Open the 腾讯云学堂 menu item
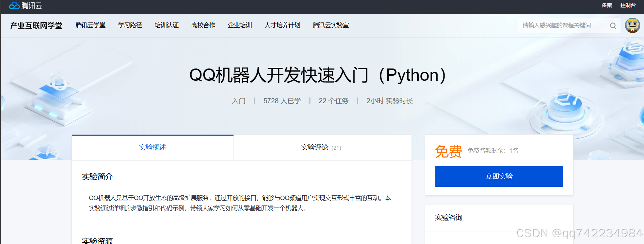 (90, 25)
